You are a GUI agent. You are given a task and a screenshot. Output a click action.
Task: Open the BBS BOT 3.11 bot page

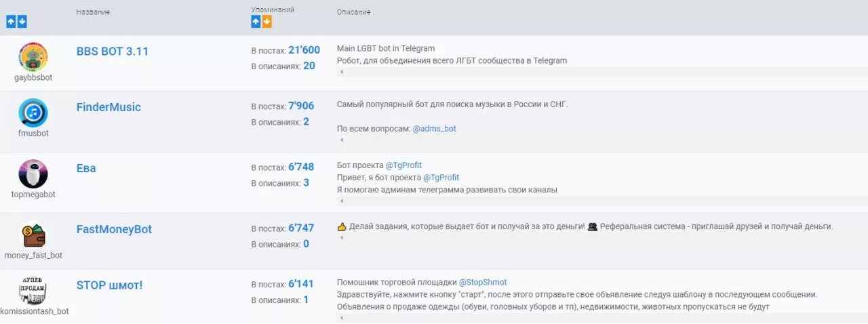tap(113, 52)
